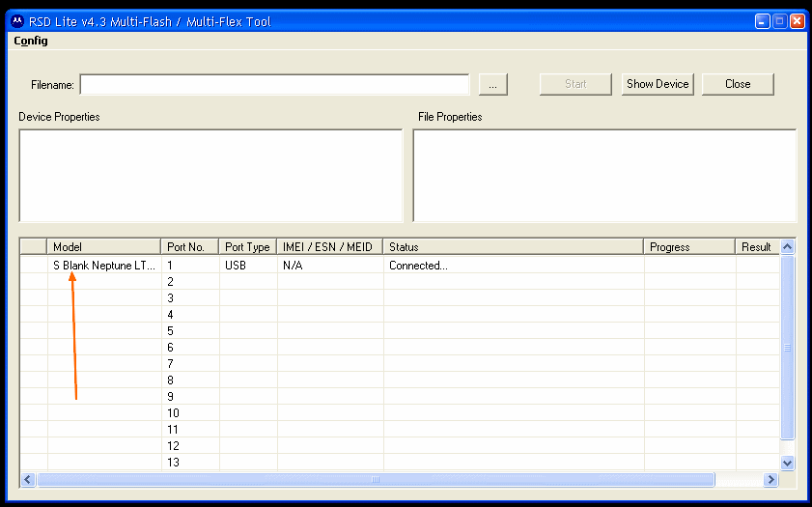Select the row for port number 12
812x507 pixels.
400,446
